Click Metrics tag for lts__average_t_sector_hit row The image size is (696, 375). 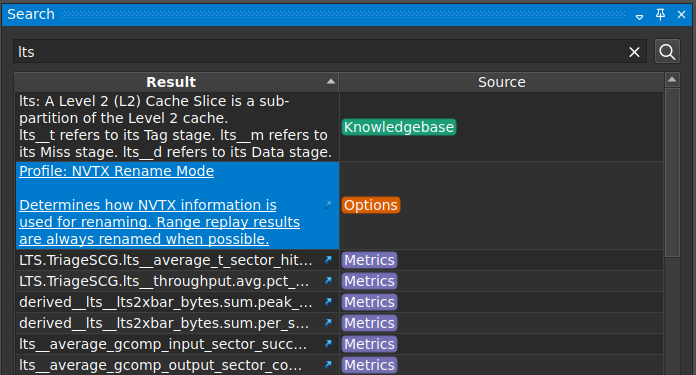[x=369, y=260]
